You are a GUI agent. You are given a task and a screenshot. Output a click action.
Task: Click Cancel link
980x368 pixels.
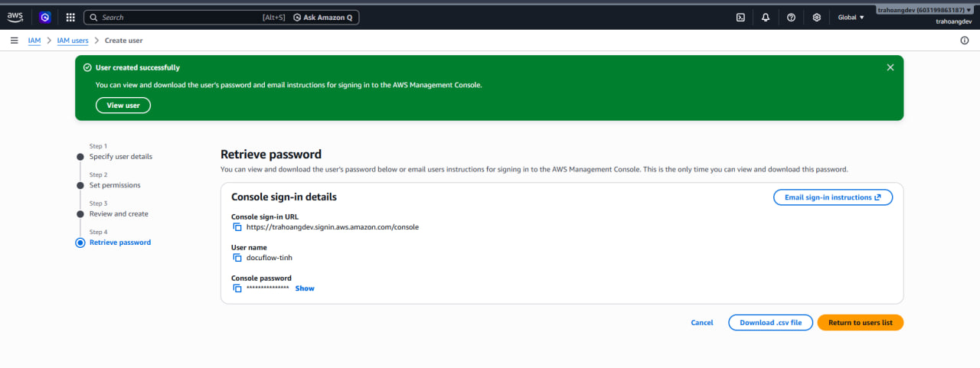[702, 323]
